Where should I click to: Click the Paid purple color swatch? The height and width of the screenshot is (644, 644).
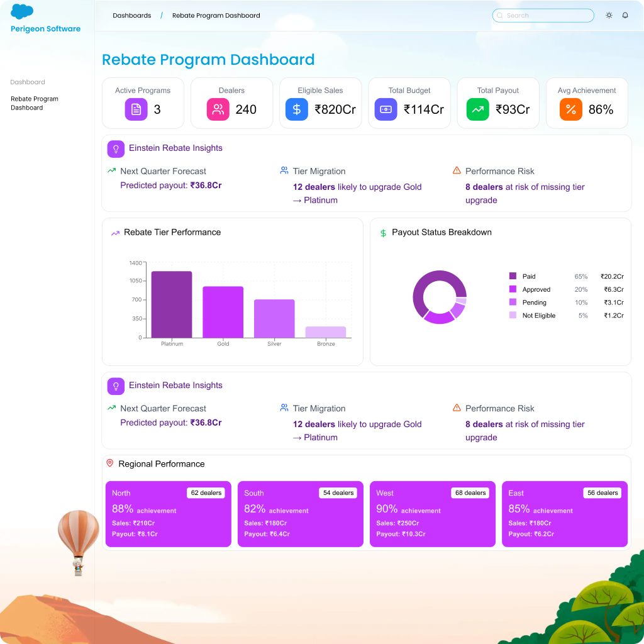click(513, 276)
